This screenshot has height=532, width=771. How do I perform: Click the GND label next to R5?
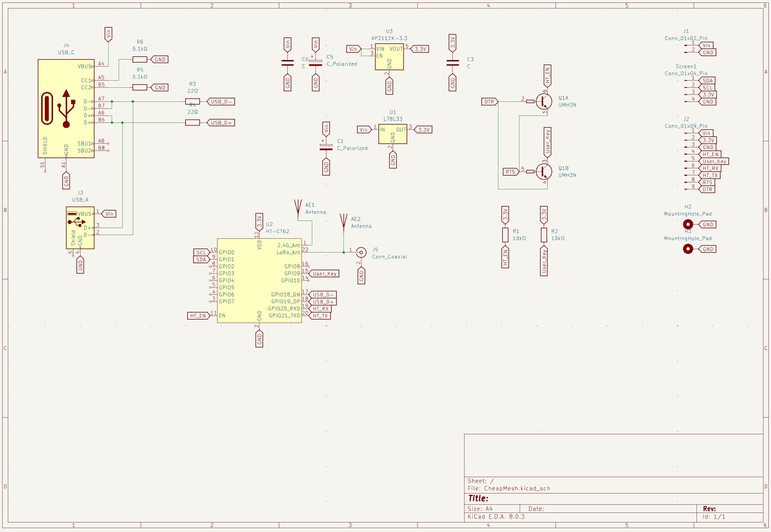click(x=159, y=88)
